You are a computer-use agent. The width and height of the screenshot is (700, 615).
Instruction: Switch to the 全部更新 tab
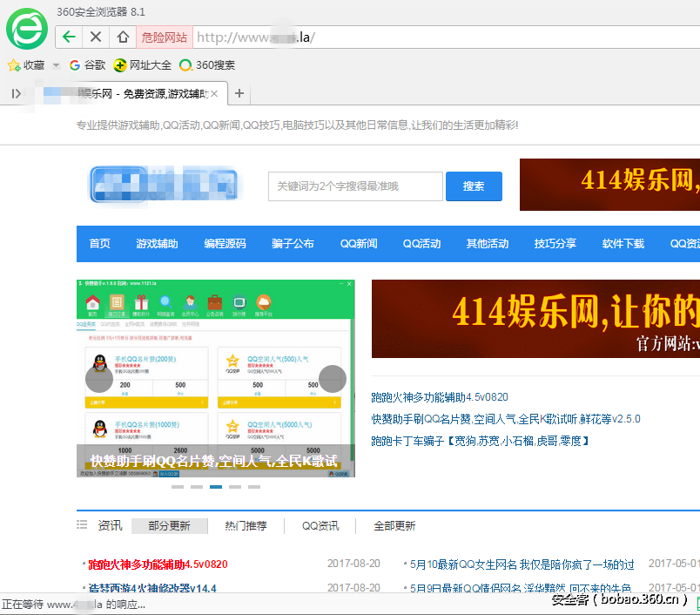coord(394,524)
